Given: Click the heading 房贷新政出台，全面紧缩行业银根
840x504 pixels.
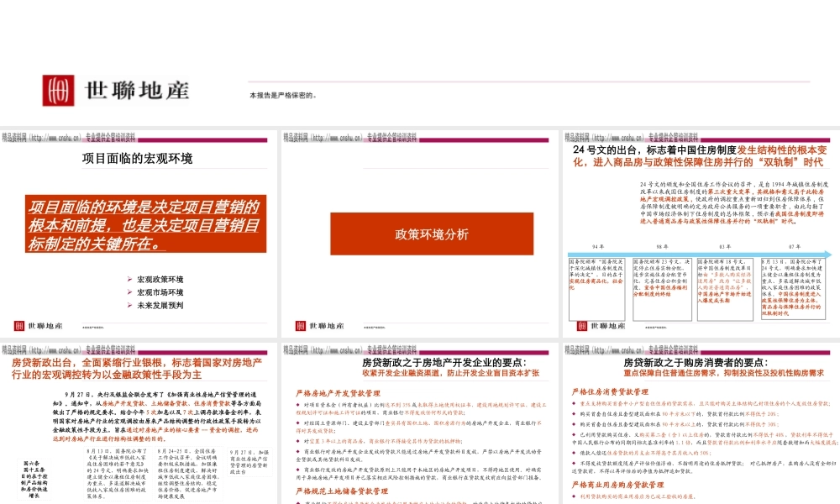Looking at the screenshot, I should pyautogui.click(x=137, y=369).
